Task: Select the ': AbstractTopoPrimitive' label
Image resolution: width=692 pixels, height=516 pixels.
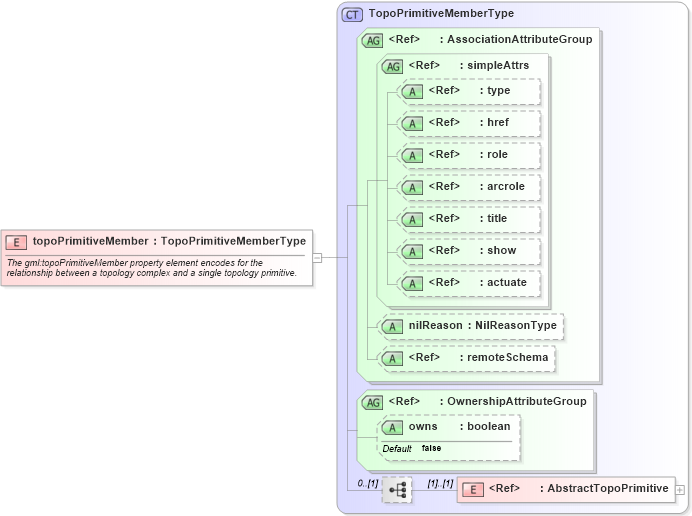Action: click(604, 488)
